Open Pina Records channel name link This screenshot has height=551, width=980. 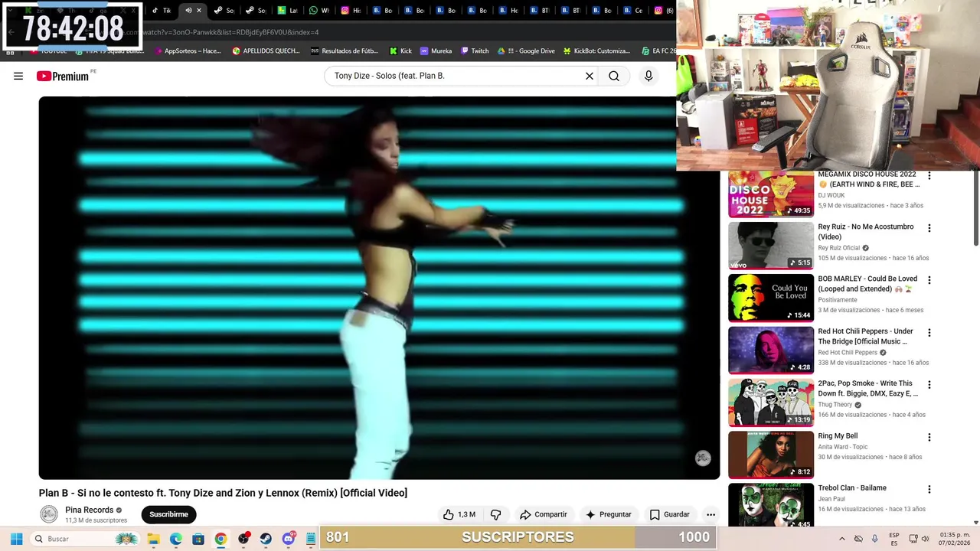pyautogui.click(x=89, y=510)
